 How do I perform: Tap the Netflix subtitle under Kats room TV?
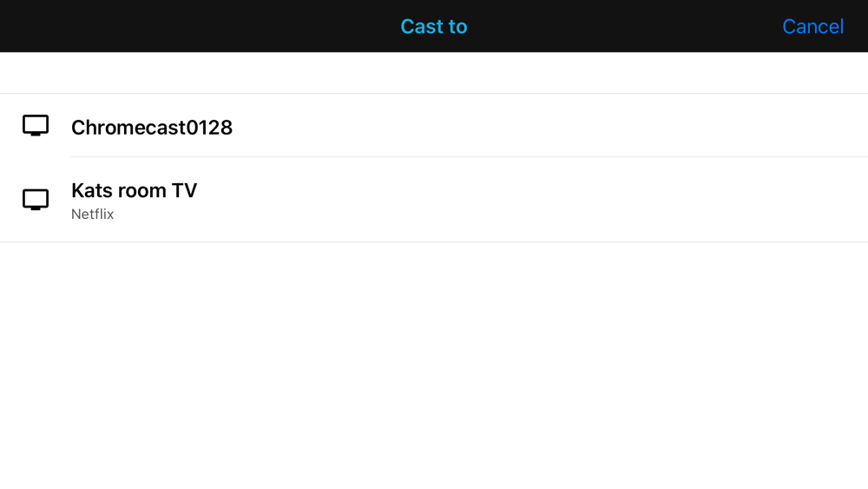[93, 215]
